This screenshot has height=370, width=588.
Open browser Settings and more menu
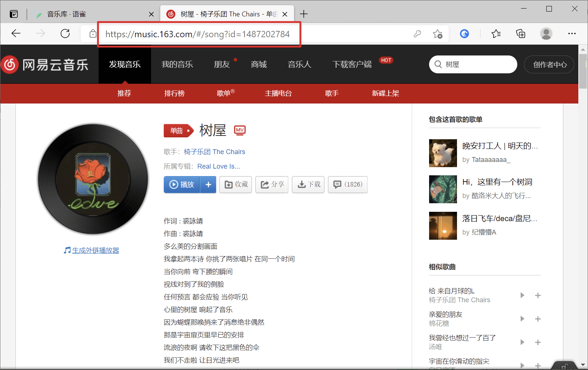tap(572, 34)
